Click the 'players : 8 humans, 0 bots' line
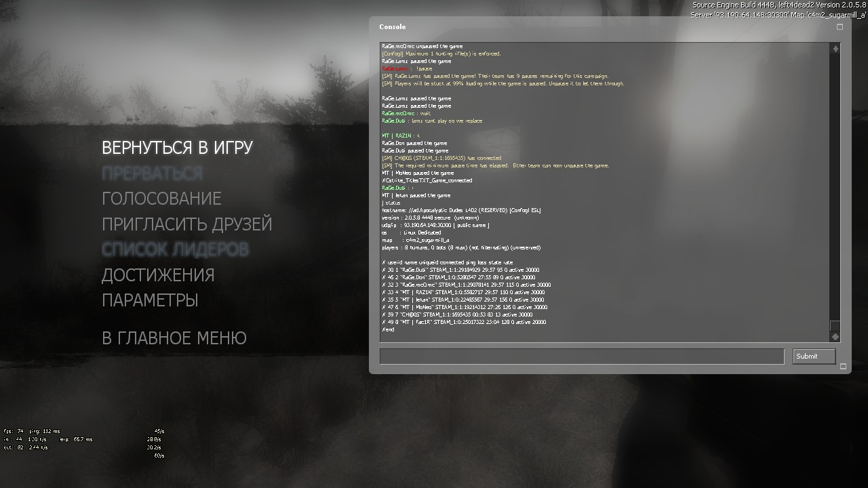This screenshot has width=868, height=488. point(461,247)
